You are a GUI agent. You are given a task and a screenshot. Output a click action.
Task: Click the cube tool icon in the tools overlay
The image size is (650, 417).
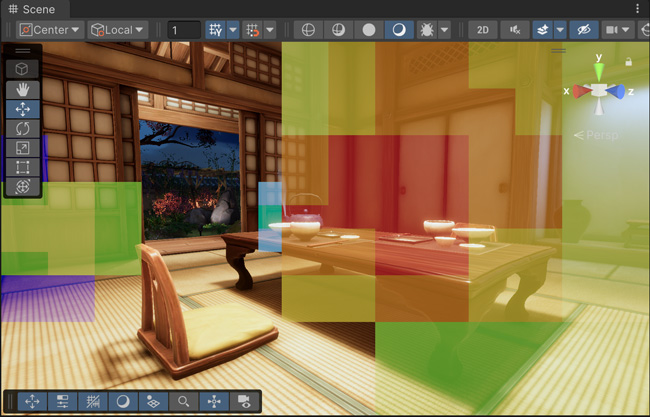(x=23, y=68)
